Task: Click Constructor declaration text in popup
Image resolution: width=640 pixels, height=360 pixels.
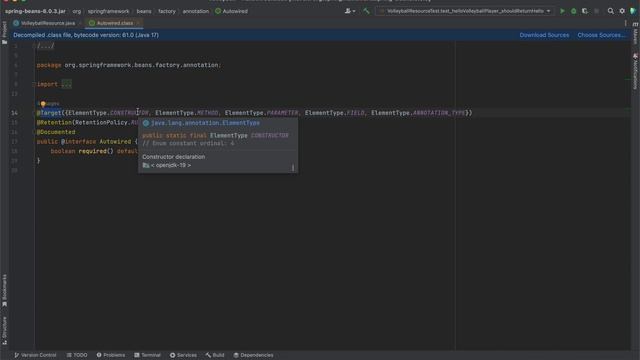Action: point(173,157)
